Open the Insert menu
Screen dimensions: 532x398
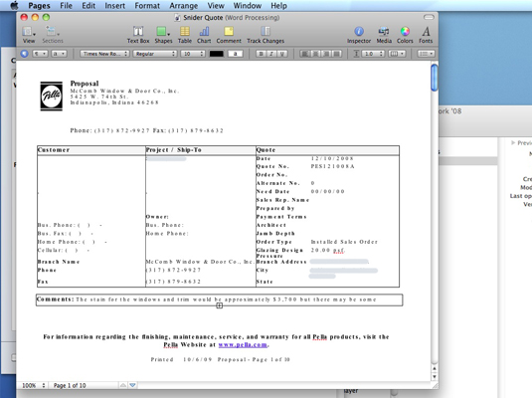point(114,5)
